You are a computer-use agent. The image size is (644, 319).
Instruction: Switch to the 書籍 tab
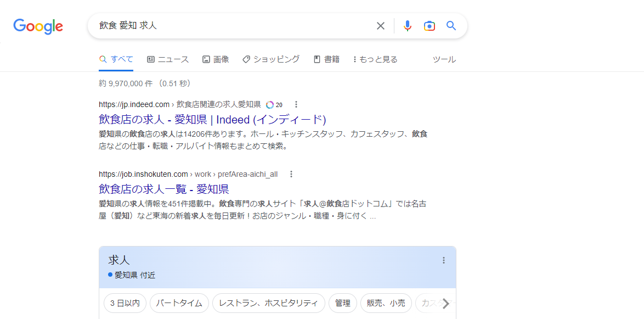(326, 60)
